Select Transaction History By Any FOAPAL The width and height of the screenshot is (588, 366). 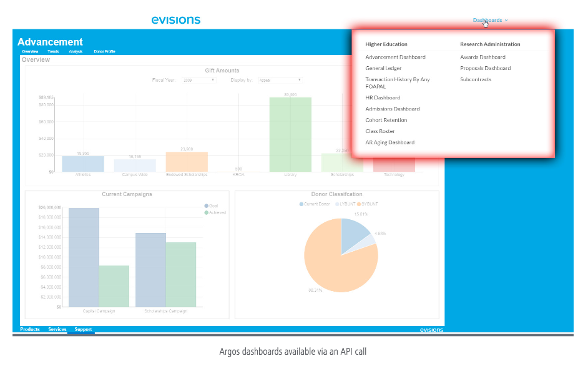[398, 83]
